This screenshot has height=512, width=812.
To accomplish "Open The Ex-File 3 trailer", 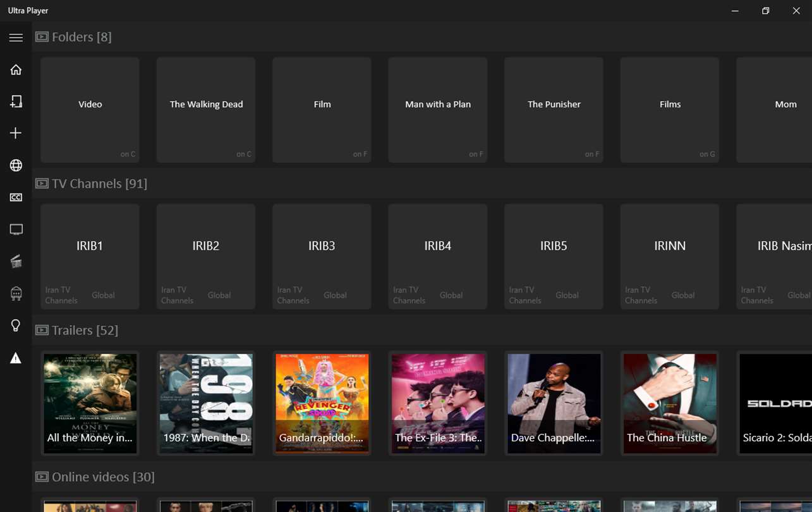I will (x=438, y=403).
